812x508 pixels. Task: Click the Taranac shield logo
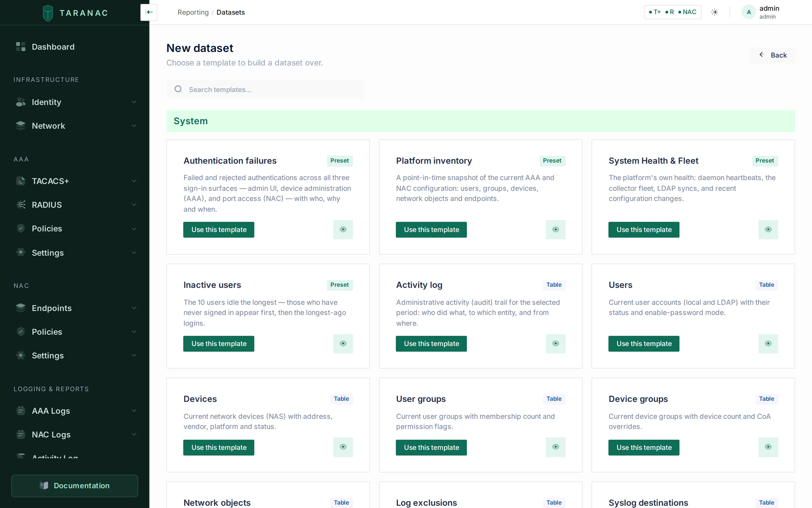48,13
